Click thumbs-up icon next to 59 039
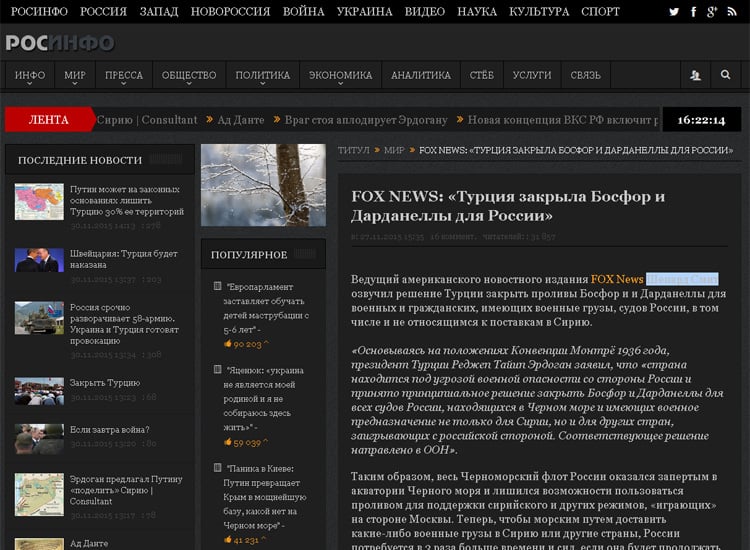The image size is (750, 550). 228,442
